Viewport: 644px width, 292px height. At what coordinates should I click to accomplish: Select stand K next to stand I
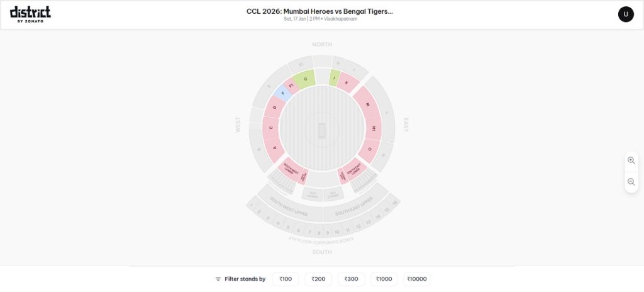pyautogui.click(x=347, y=82)
